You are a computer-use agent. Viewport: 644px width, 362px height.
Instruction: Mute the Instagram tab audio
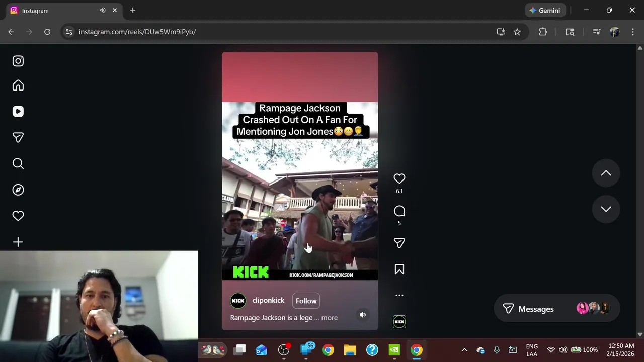[103, 10]
